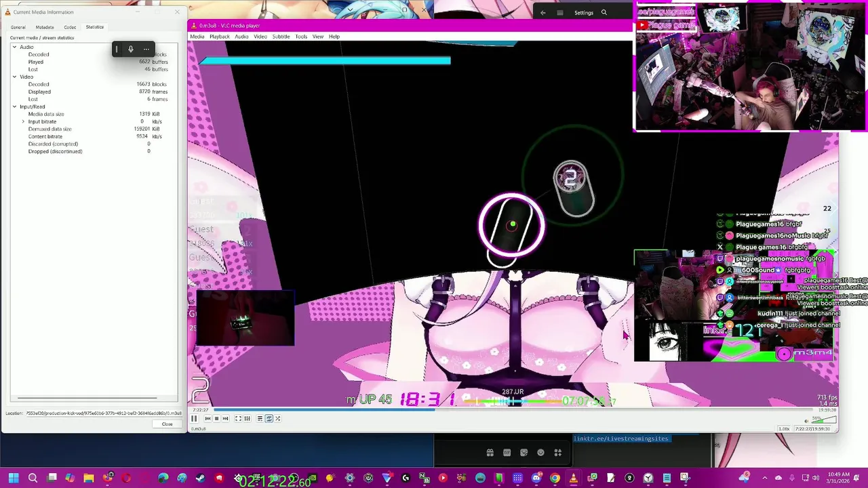868x488 pixels.
Task: Open Settings in the top browser bar
Action: pos(583,12)
